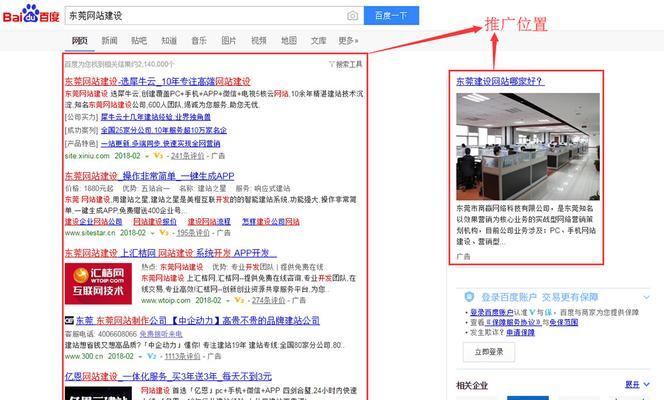The width and height of the screenshot is (664, 400).
Task: Open link 犀牛云十几年建站经验 业界独角兽
Action: point(155,117)
